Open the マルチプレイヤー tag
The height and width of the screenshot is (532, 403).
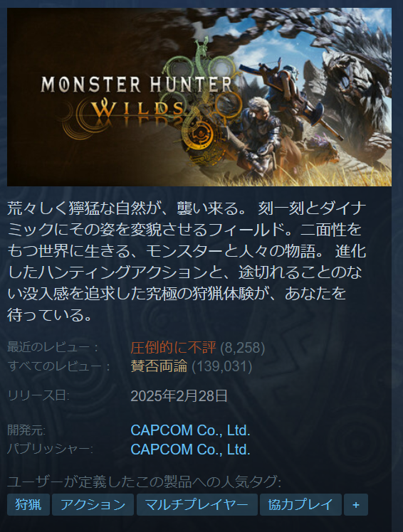click(x=197, y=504)
